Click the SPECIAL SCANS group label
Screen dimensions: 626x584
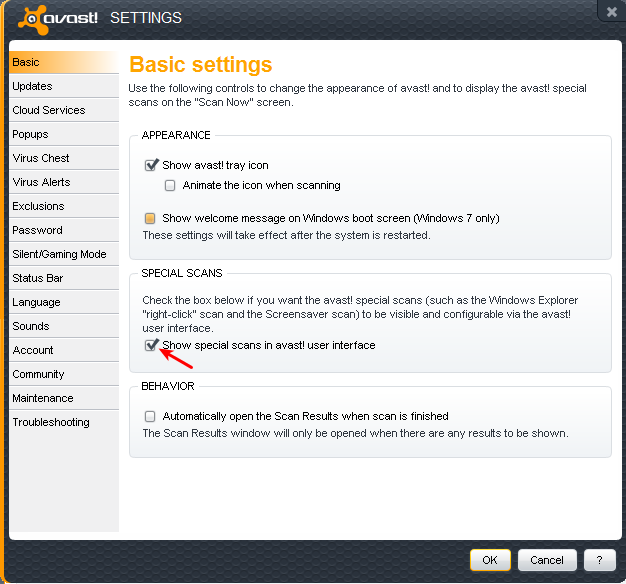(182, 273)
